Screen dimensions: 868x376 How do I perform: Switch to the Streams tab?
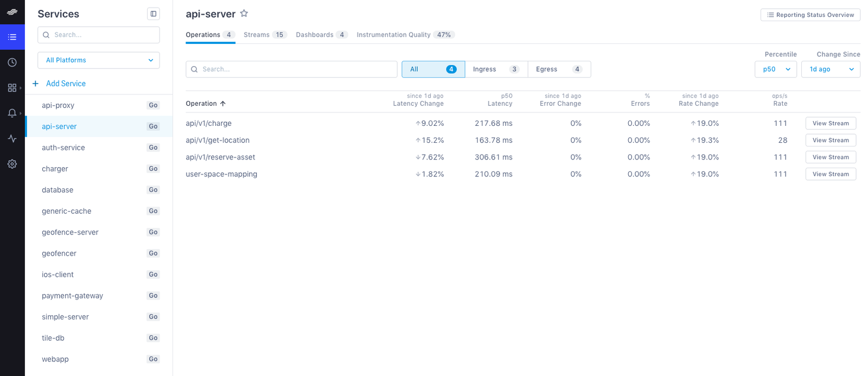point(264,35)
